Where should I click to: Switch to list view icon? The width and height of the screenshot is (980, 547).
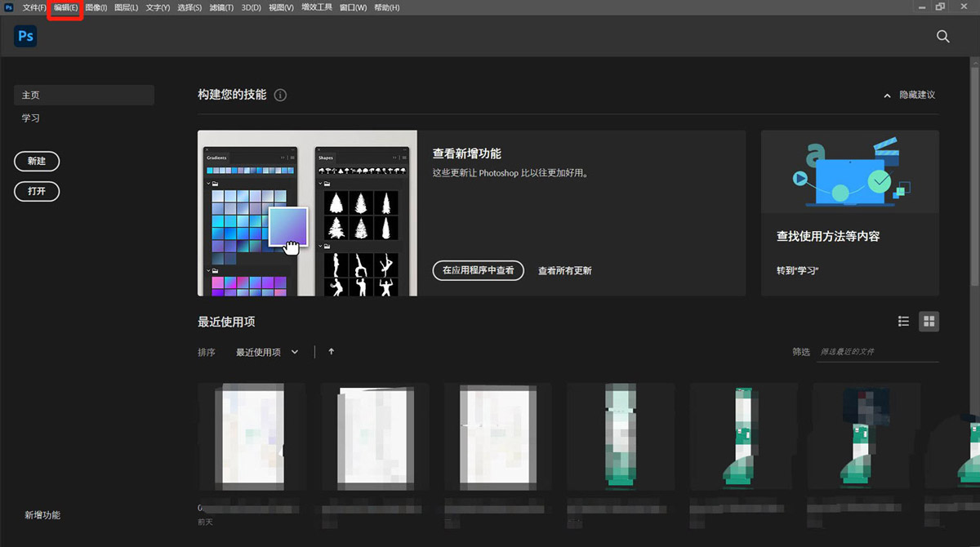click(x=903, y=322)
